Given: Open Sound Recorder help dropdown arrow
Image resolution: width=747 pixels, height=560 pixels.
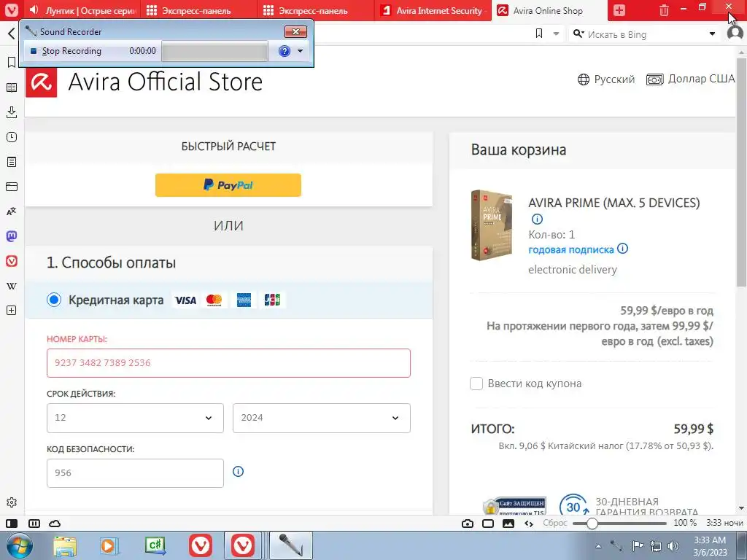Looking at the screenshot, I should tap(300, 51).
